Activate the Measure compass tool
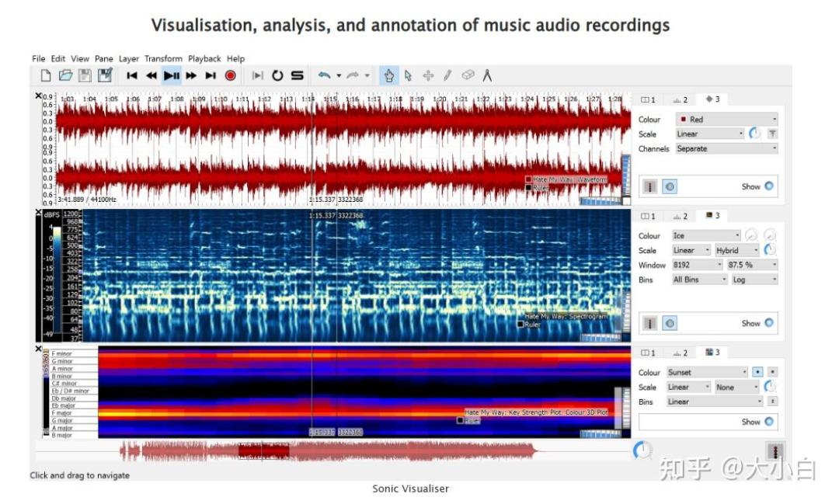 click(x=487, y=75)
